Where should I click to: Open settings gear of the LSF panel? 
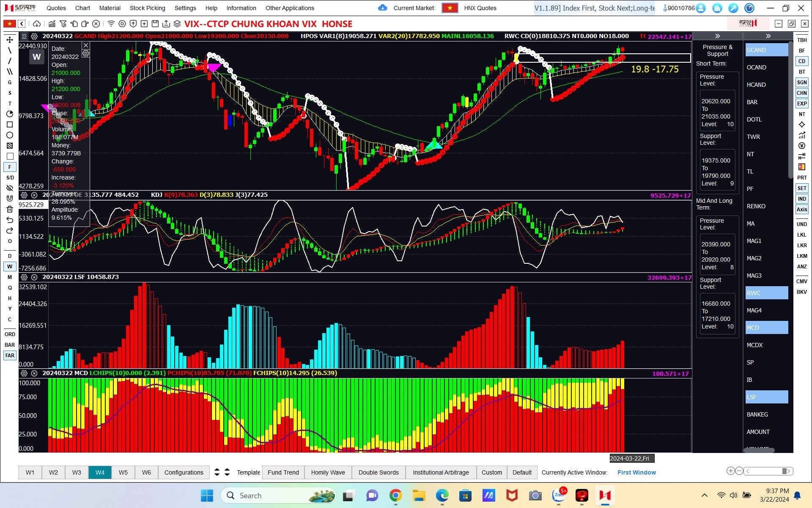[24, 277]
